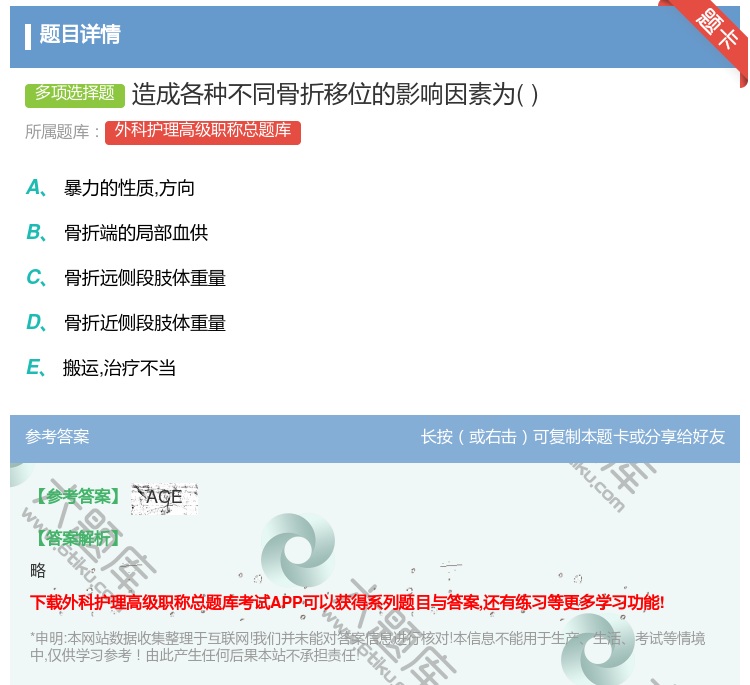Viewport: 750px width, 685px height.
Task: Click the white bar icon beside 题目详情
Action: tap(28, 36)
